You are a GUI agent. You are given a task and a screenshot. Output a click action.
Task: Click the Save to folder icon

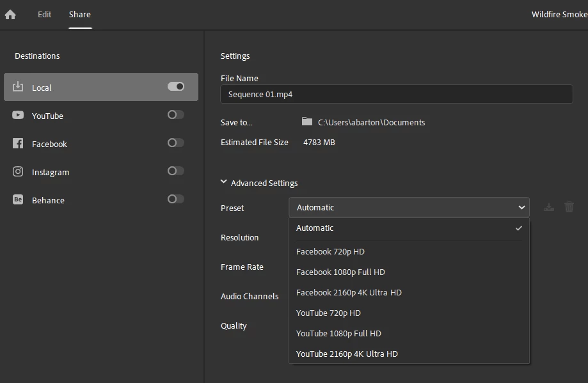307,121
